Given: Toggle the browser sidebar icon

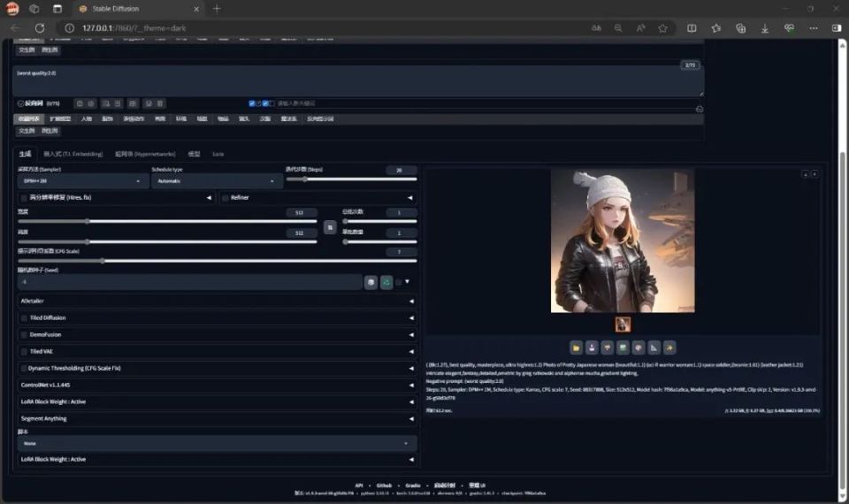Looking at the screenshot, I should (x=837, y=28).
